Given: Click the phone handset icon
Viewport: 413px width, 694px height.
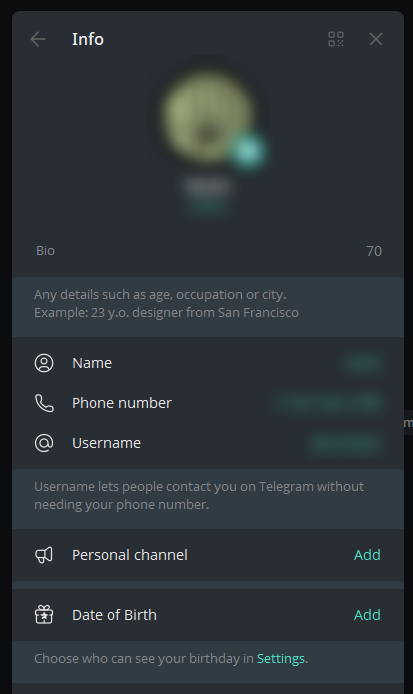Looking at the screenshot, I should [x=44, y=403].
